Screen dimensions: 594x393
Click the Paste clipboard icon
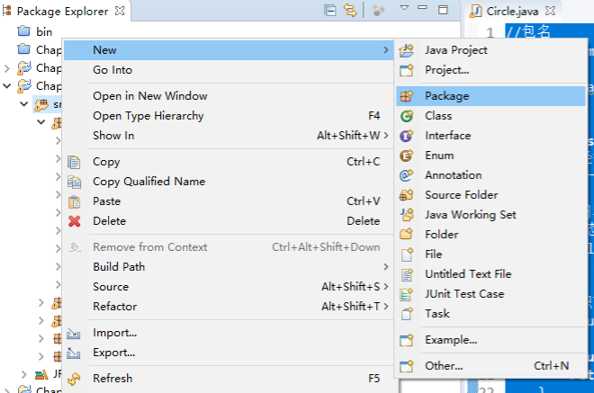pos(74,202)
